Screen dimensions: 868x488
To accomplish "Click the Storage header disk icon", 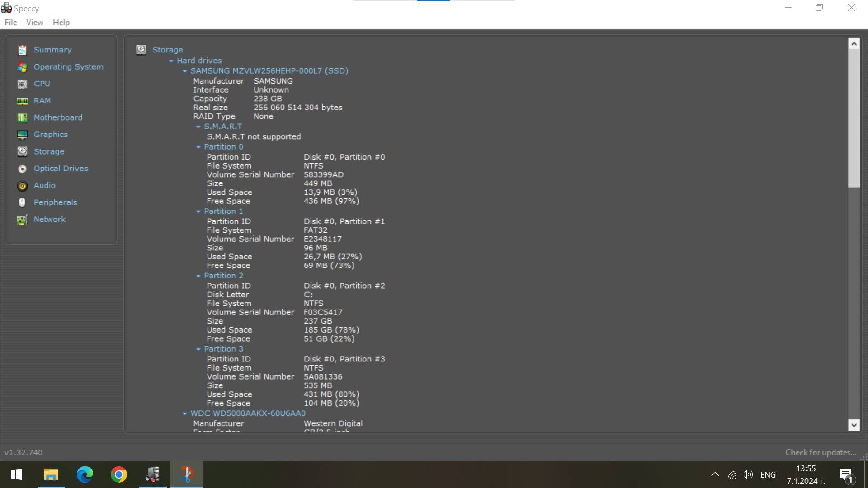I will point(141,50).
